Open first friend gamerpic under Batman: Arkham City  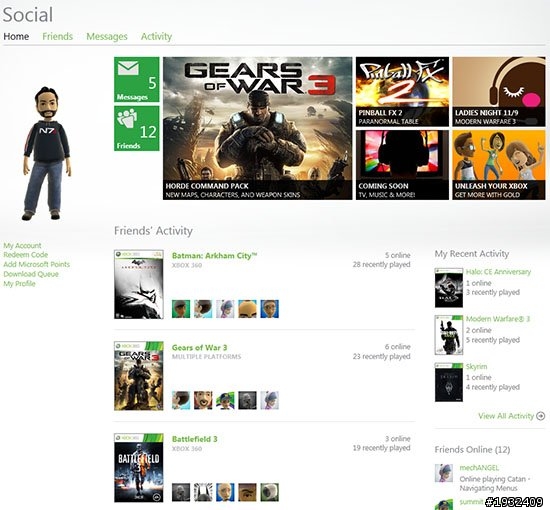(x=181, y=309)
